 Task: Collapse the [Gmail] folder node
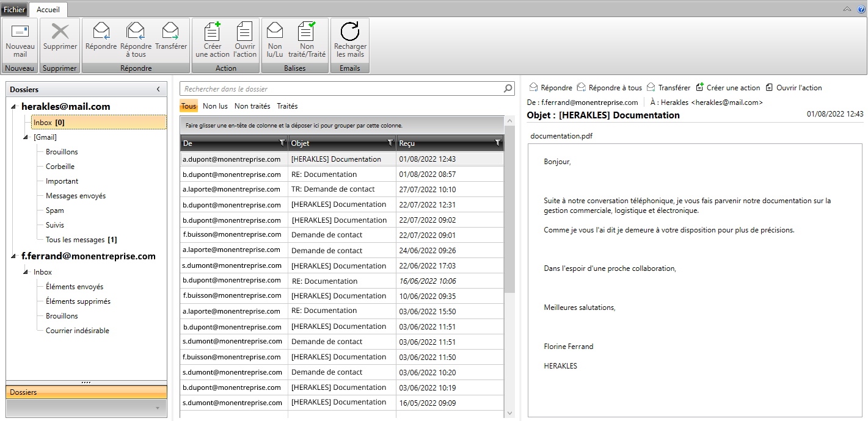(26, 137)
